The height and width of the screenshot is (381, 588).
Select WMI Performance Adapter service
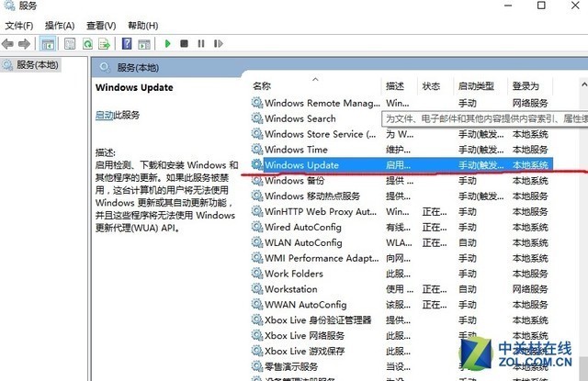401,258
